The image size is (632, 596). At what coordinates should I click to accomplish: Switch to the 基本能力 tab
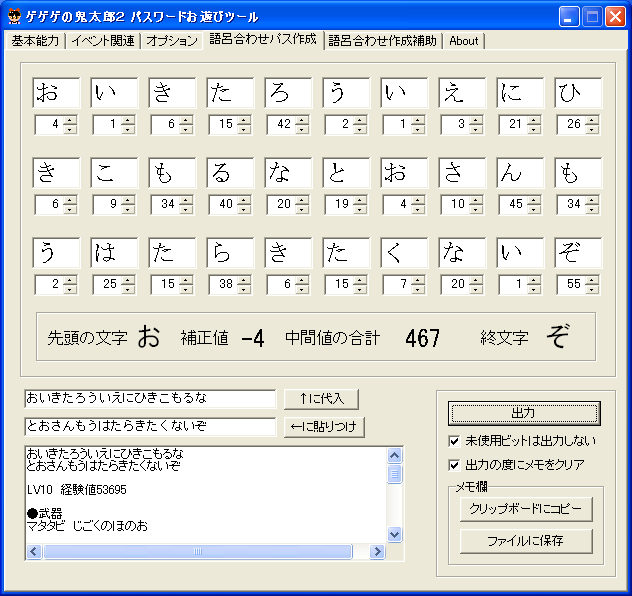[35, 41]
